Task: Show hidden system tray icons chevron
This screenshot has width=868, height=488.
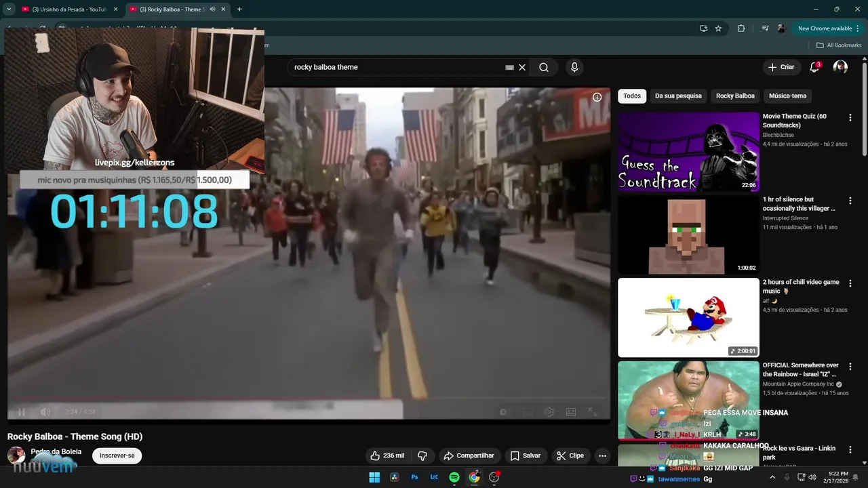Action: click(772, 477)
